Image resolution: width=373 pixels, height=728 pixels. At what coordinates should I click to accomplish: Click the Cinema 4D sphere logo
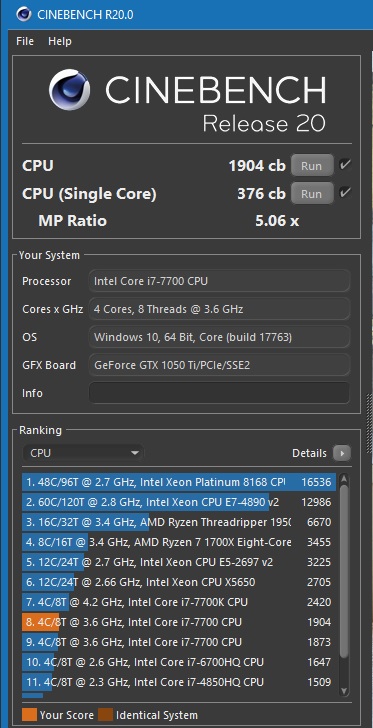pyautogui.click(x=70, y=90)
